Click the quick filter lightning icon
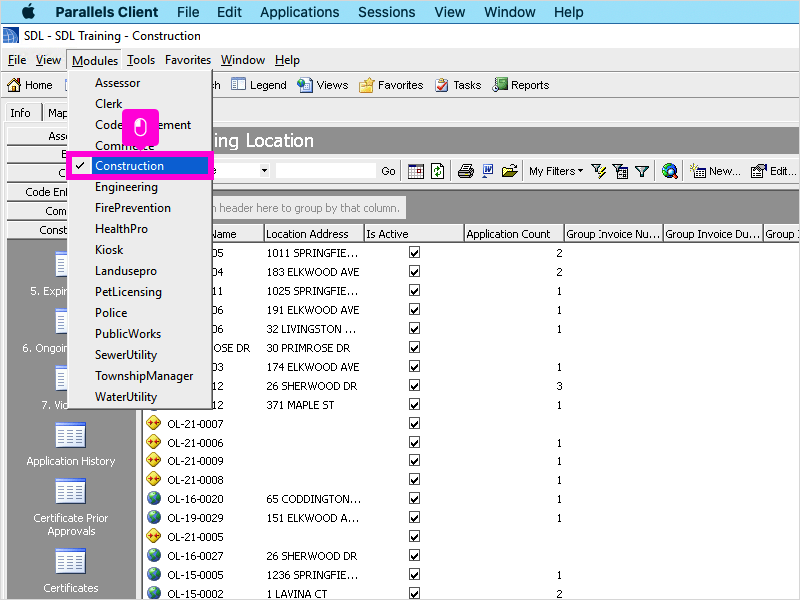The height and width of the screenshot is (600, 800). coord(598,171)
